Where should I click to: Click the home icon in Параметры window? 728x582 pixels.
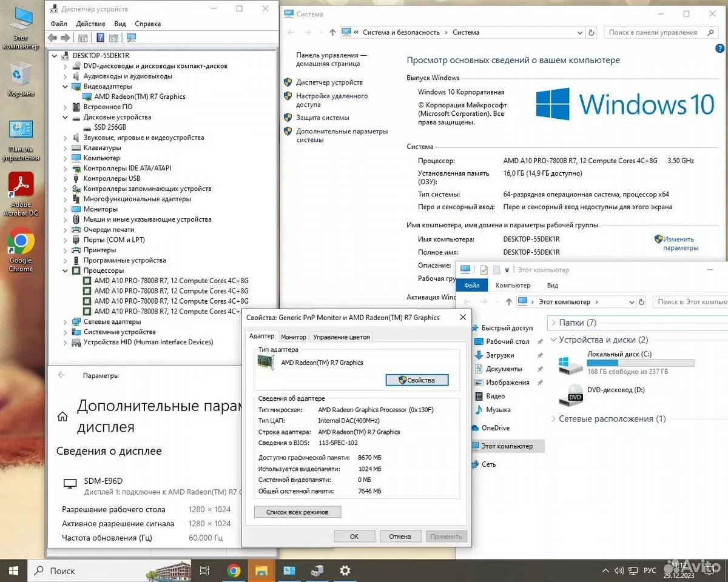pyautogui.click(x=62, y=416)
